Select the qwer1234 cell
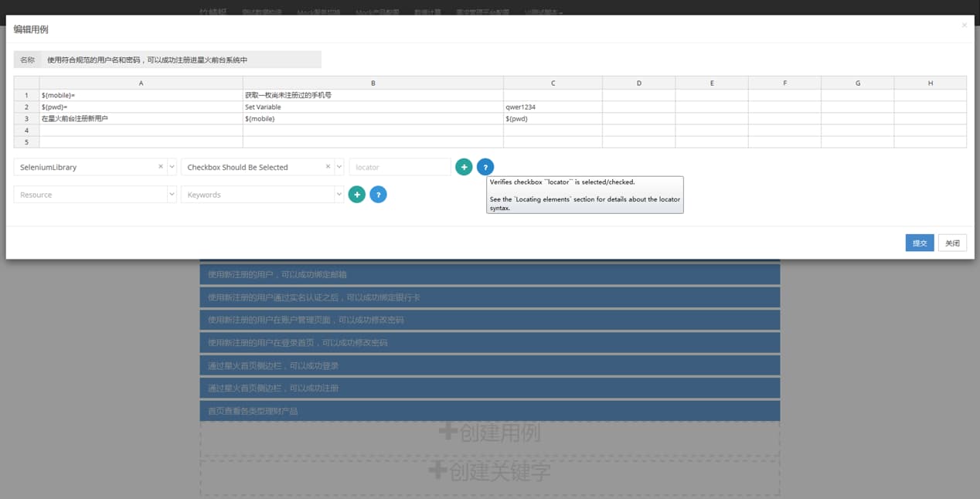 tap(553, 107)
